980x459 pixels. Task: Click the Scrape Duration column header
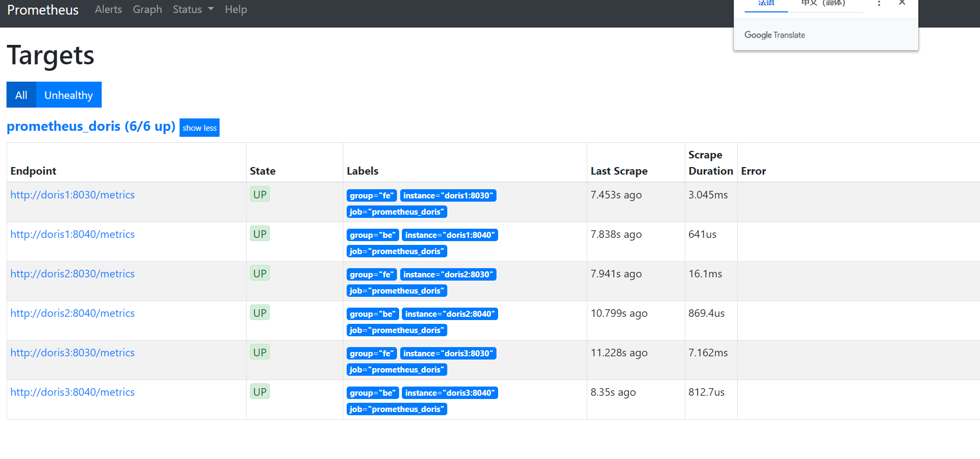click(711, 163)
